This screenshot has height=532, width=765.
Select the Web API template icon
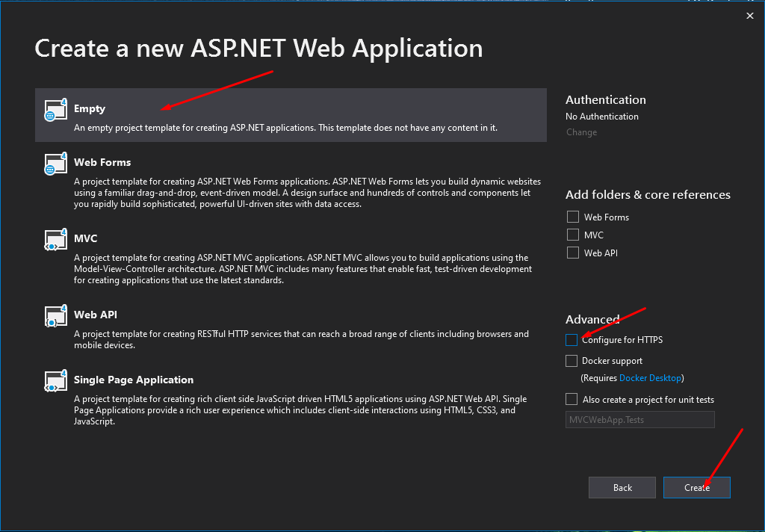[x=55, y=316]
